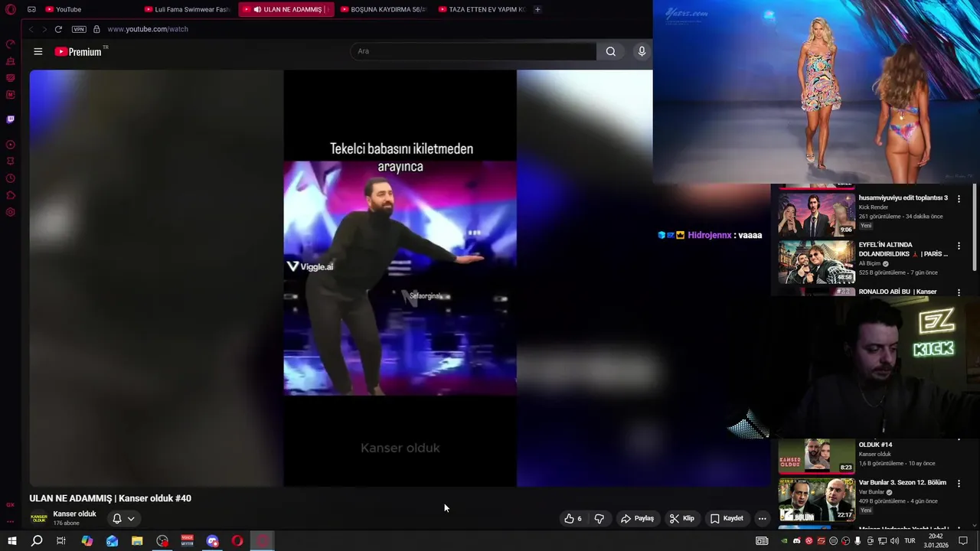Switch the TUR keyboard language indicator
Image resolution: width=980 pixels, height=551 pixels.
click(x=910, y=541)
